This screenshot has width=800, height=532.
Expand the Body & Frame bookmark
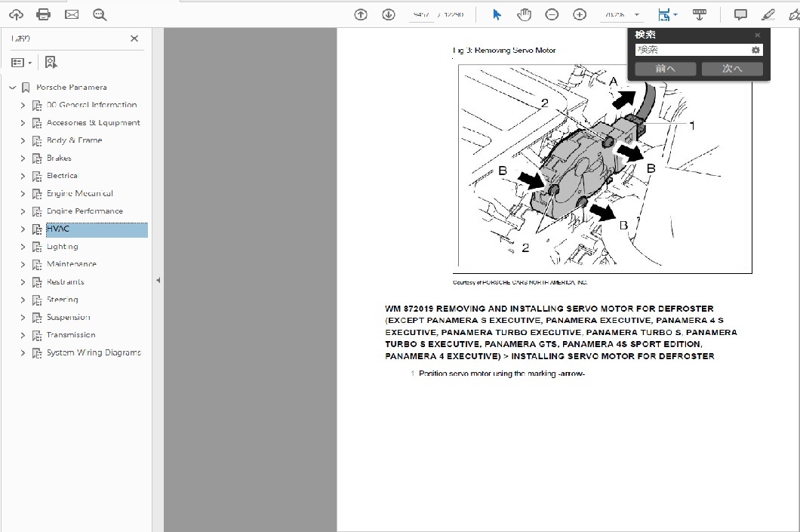click(23, 140)
